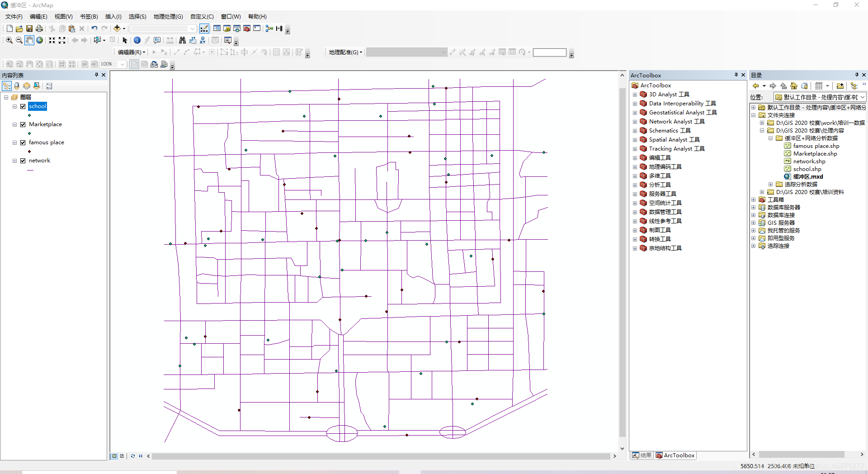Open the 书签(B) menu
Viewport: 868px width, 474px height.
point(89,17)
